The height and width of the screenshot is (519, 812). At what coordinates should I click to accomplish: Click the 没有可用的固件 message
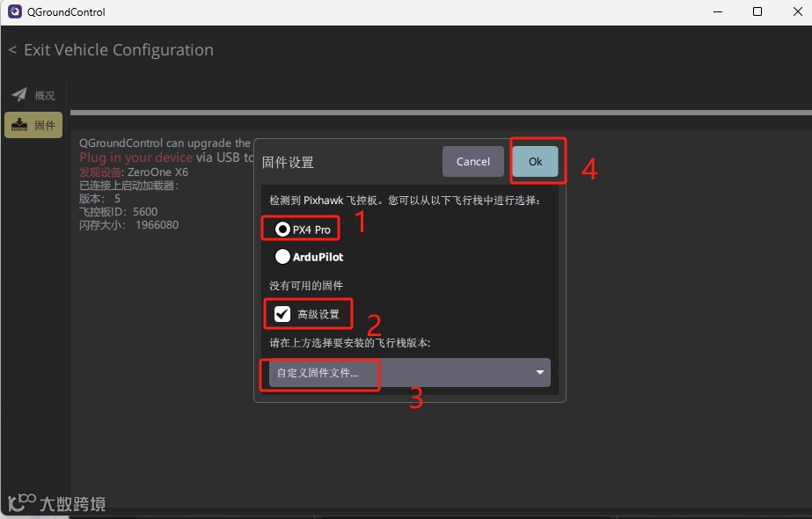point(306,286)
